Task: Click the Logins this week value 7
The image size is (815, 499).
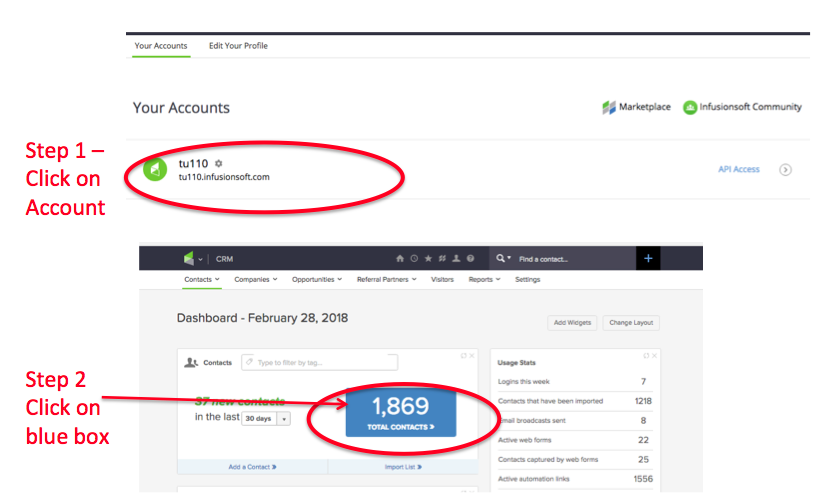Action: click(643, 382)
